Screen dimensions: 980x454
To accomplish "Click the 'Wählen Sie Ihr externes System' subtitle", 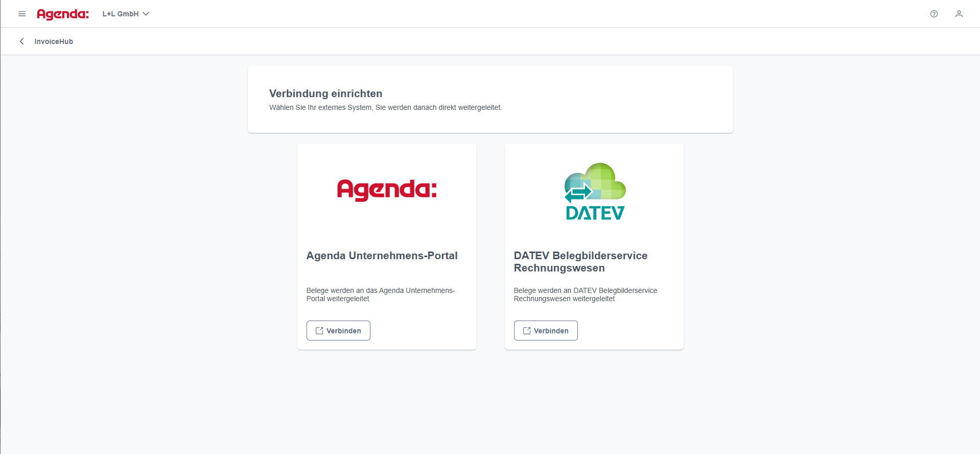I will pyautogui.click(x=385, y=107).
